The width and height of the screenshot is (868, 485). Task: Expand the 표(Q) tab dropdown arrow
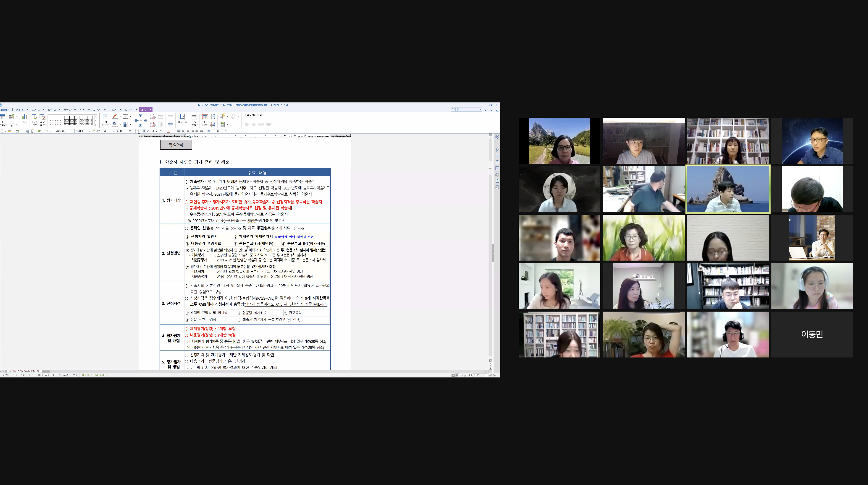point(151,110)
